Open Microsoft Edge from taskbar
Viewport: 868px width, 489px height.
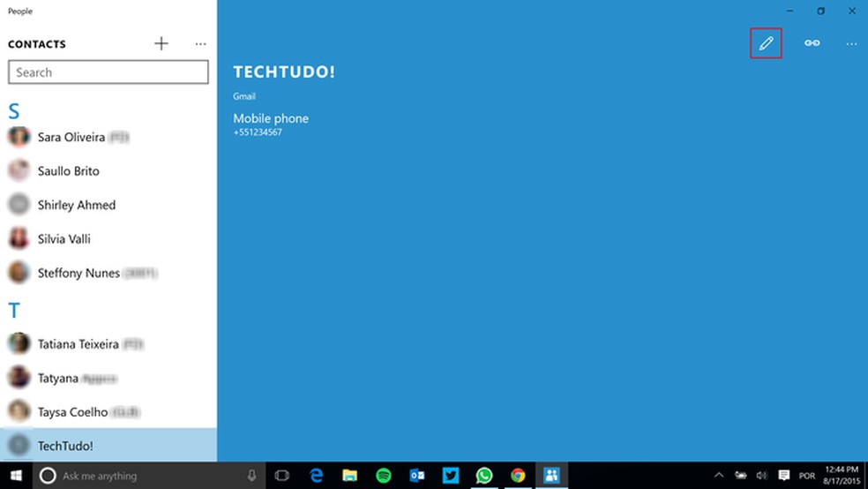coord(316,476)
